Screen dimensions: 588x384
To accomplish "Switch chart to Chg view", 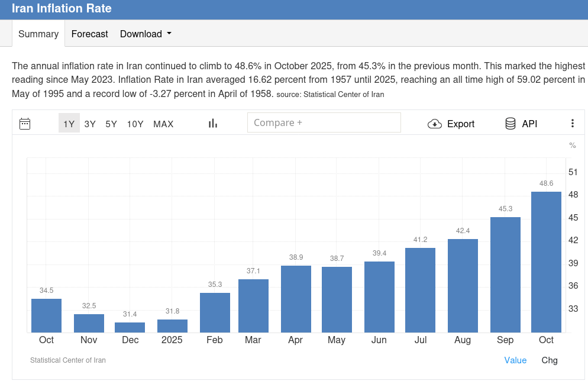I will (550, 360).
